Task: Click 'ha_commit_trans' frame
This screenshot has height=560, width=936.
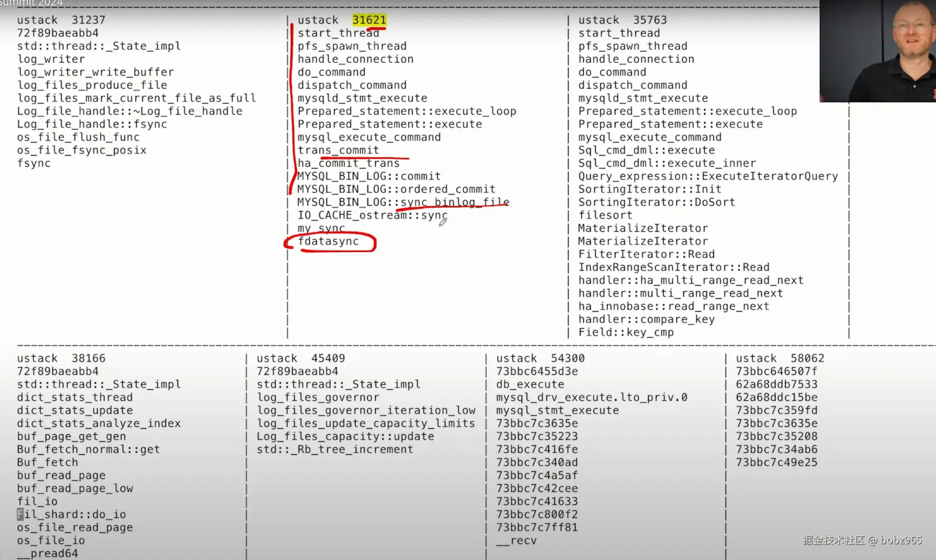Action: (349, 163)
